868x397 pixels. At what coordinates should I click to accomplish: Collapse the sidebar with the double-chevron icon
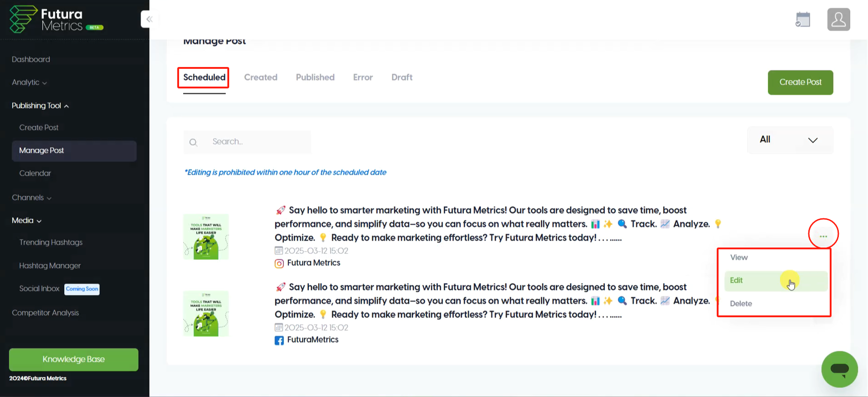(x=149, y=19)
